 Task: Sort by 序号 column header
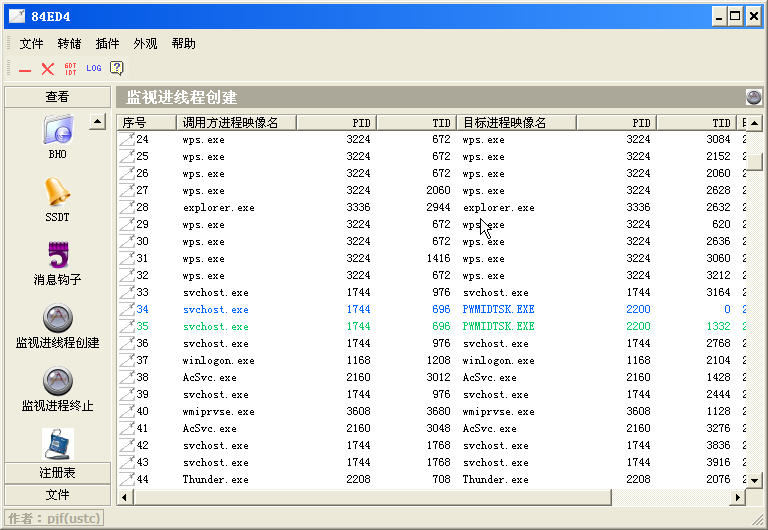click(147, 122)
